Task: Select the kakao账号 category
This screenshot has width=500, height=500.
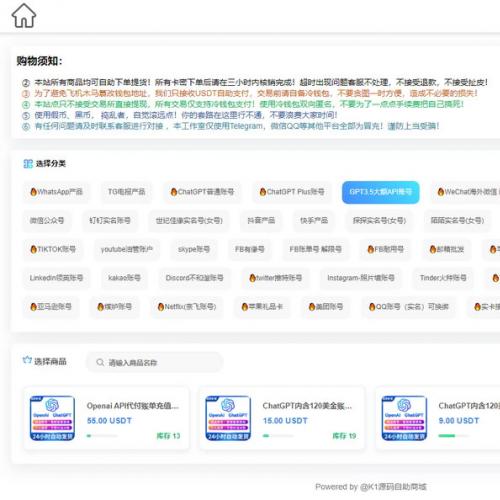Action: point(124,278)
